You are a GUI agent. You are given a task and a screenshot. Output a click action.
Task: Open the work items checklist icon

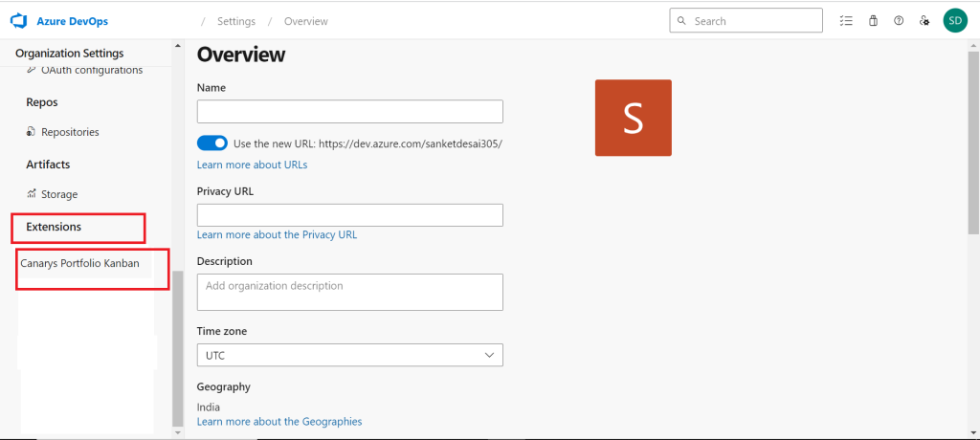845,21
